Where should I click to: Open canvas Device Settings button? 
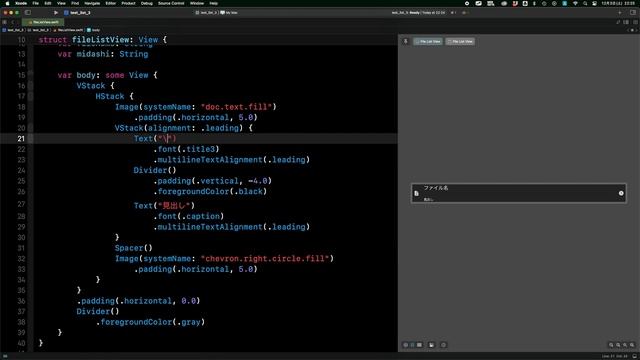431,345
